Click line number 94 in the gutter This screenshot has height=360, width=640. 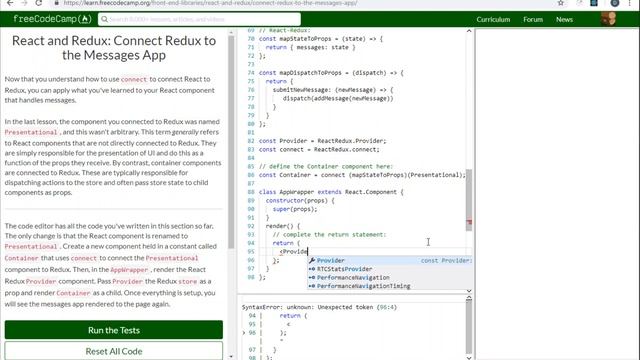251,243
